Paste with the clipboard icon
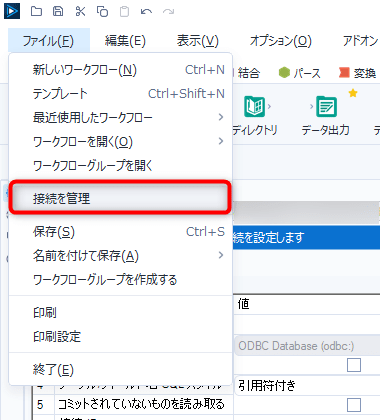The height and width of the screenshot is (420, 380). point(124,11)
